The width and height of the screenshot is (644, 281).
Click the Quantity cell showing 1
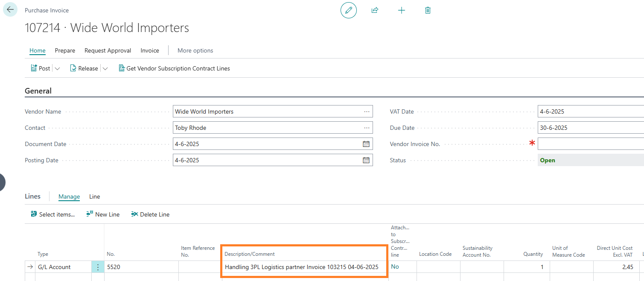[527, 267]
